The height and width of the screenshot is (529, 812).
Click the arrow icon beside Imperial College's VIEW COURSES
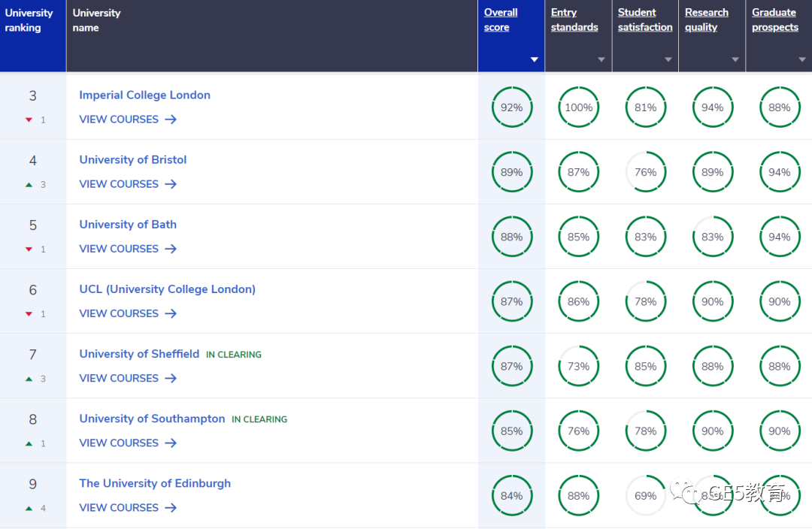pos(171,119)
